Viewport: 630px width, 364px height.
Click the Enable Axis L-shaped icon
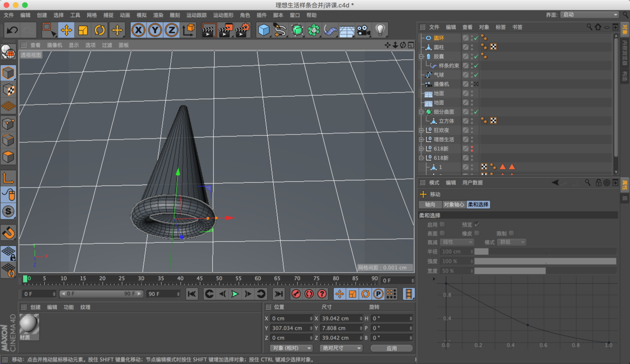8,178
